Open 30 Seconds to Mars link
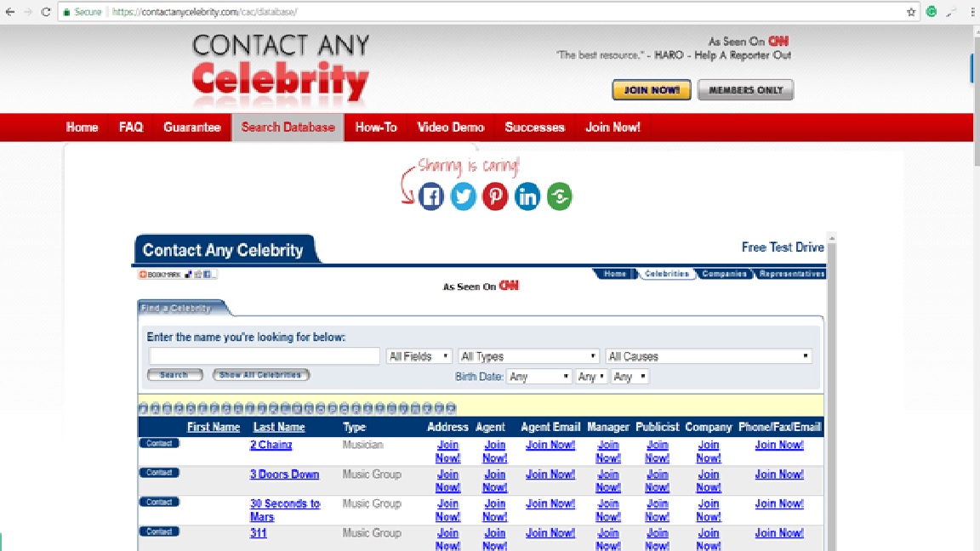The width and height of the screenshot is (980, 551). pos(285,510)
